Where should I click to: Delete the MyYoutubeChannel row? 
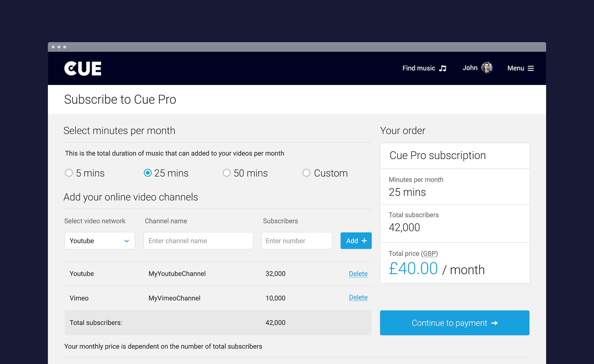click(358, 274)
